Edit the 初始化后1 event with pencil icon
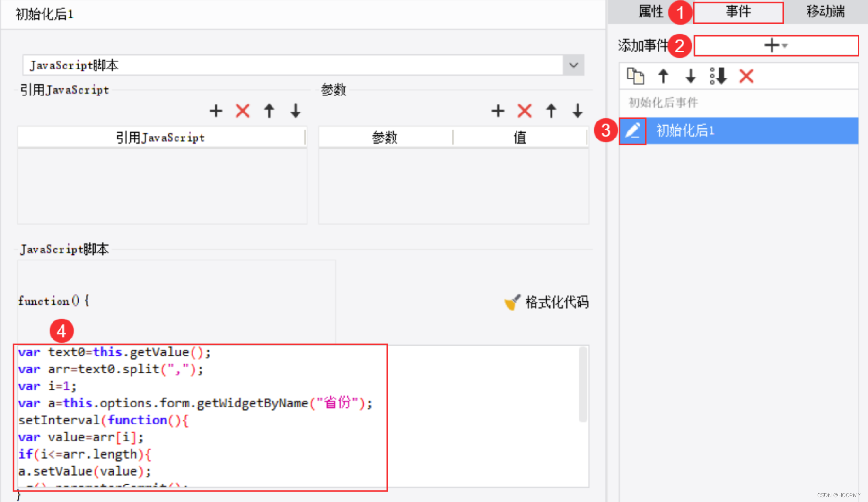This screenshot has height=502, width=868. tap(632, 130)
